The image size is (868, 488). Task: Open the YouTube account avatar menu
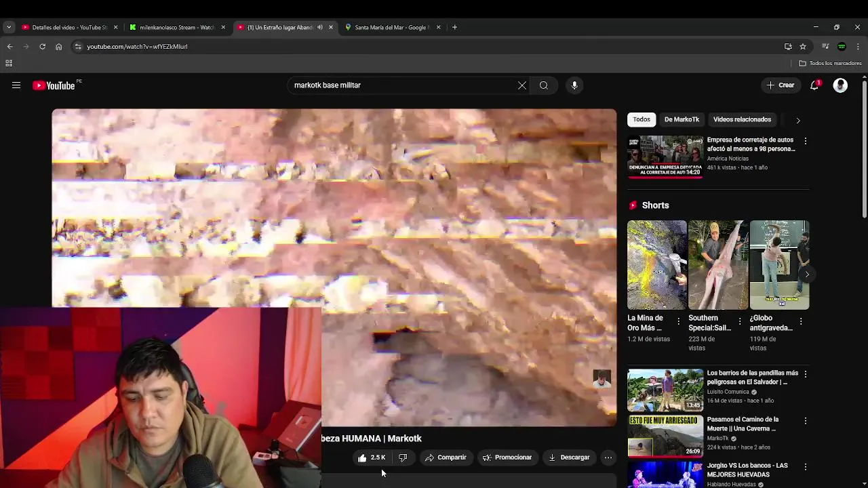(x=840, y=85)
